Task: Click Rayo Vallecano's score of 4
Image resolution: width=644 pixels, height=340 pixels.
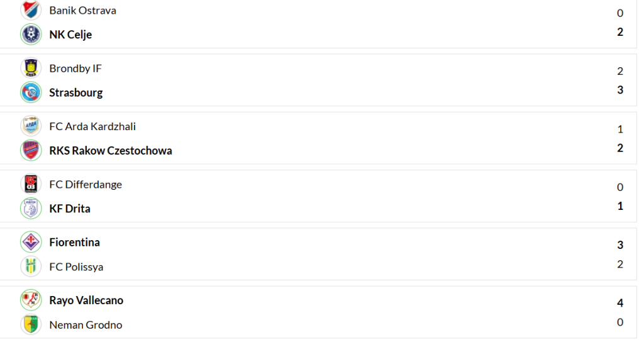Action: [620, 303]
